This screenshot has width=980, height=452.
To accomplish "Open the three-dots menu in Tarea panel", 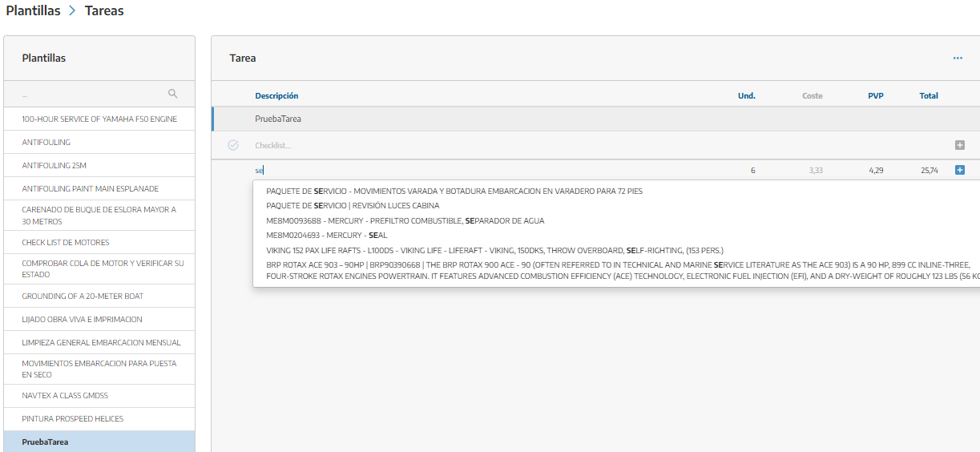I will pos(958,59).
